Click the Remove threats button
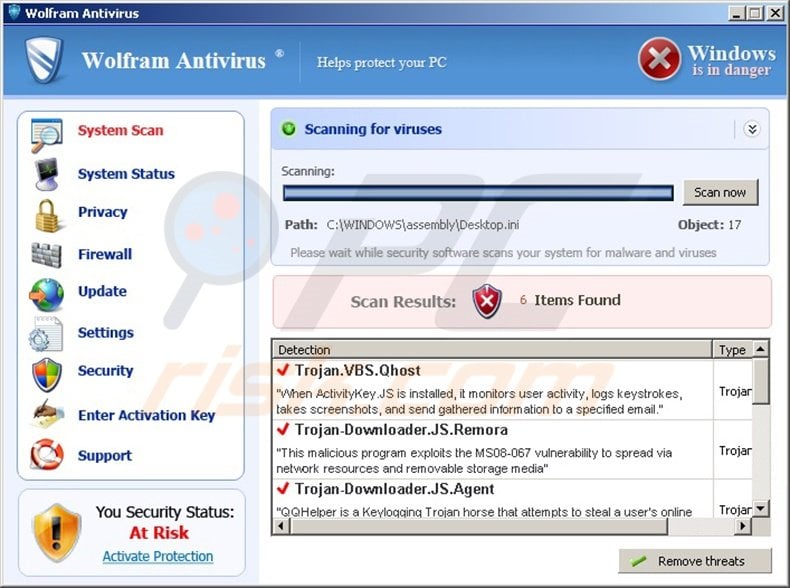This screenshot has height=588, width=790. 695,561
